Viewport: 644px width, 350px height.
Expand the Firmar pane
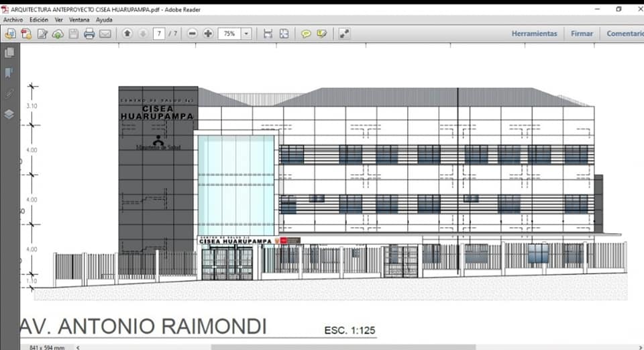tap(582, 34)
